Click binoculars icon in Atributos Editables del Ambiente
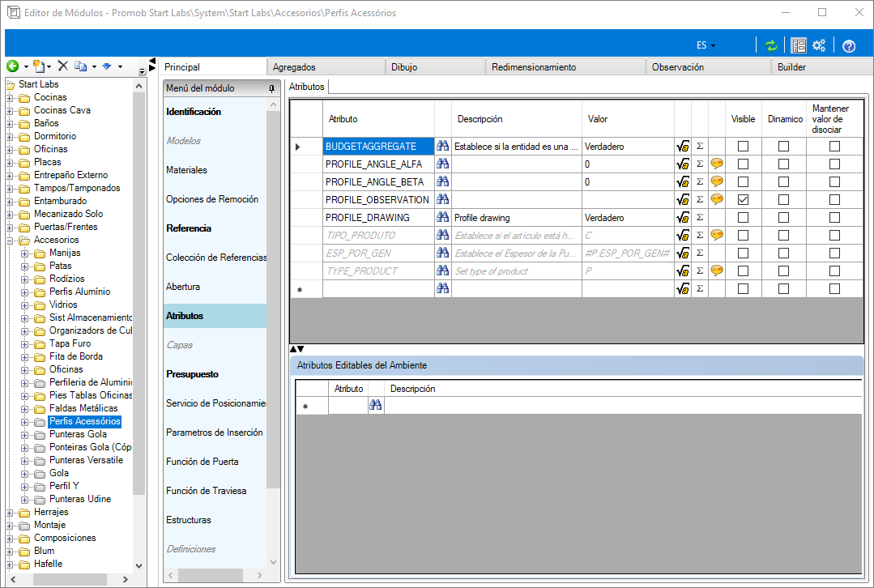Screen dimensions: 874x588 pos(376,405)
